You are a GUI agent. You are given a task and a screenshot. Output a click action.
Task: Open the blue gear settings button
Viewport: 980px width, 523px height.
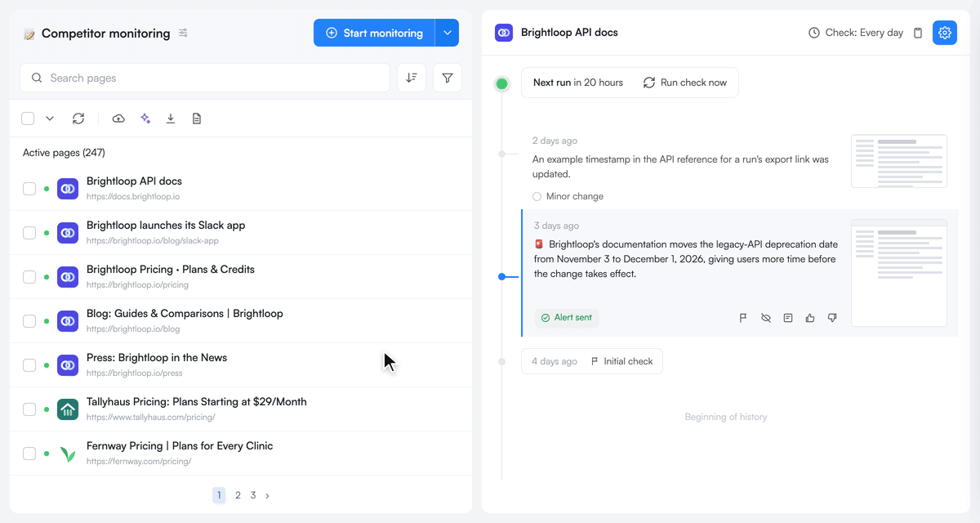tap(945, 33)
